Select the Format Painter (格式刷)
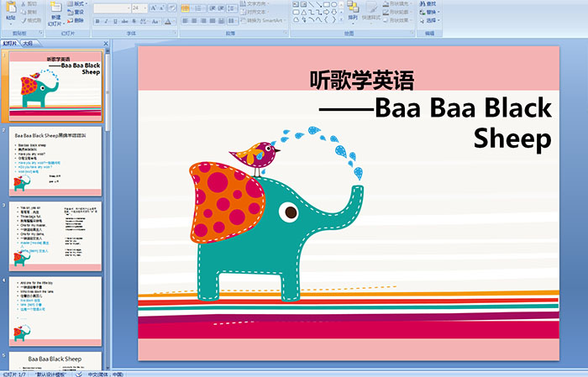 [32, 20]
